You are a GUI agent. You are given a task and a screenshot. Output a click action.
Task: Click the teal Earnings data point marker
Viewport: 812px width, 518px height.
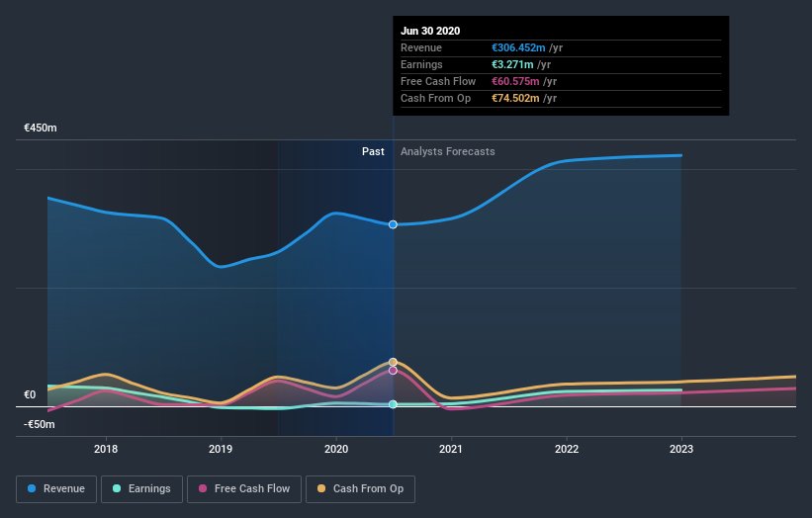(x=393, y=404)
